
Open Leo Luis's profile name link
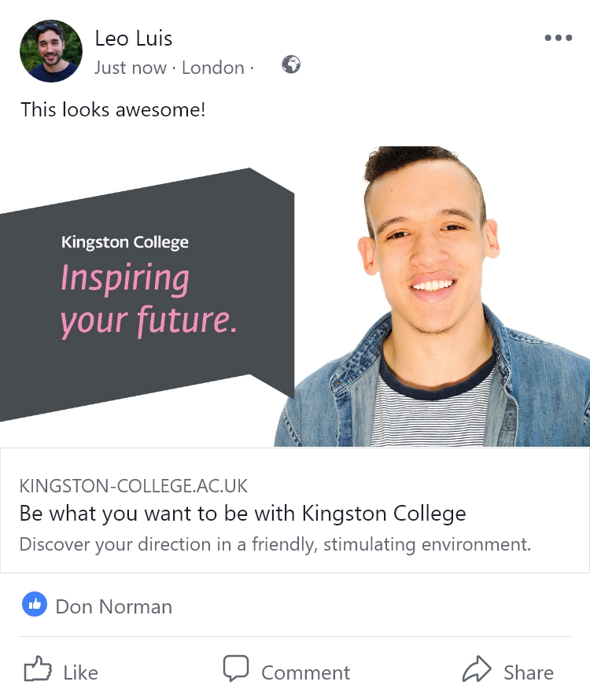(x=133, y=38)
